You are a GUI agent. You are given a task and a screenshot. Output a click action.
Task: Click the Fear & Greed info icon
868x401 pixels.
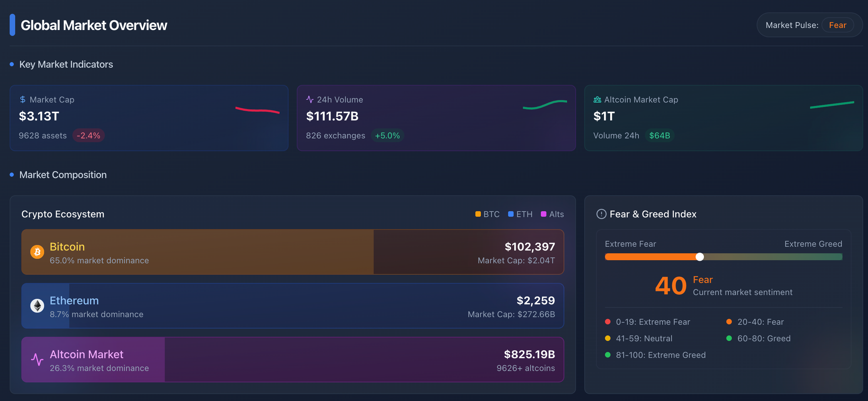tap(601, 214)
